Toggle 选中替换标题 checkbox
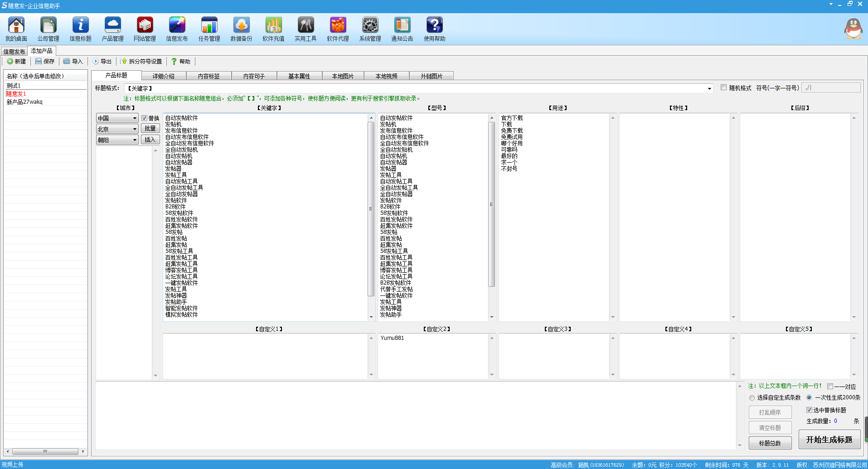The height and width of the screenshot is (469, 868). point(809,410)
